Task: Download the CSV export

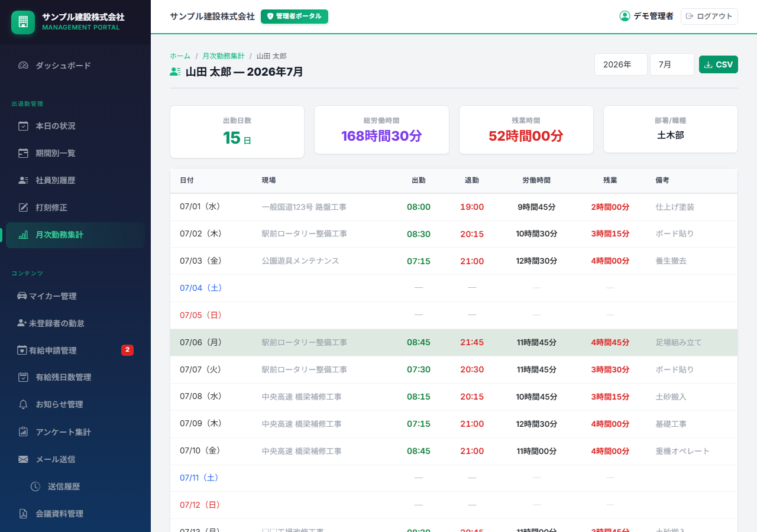Action: tap(718, 64)
